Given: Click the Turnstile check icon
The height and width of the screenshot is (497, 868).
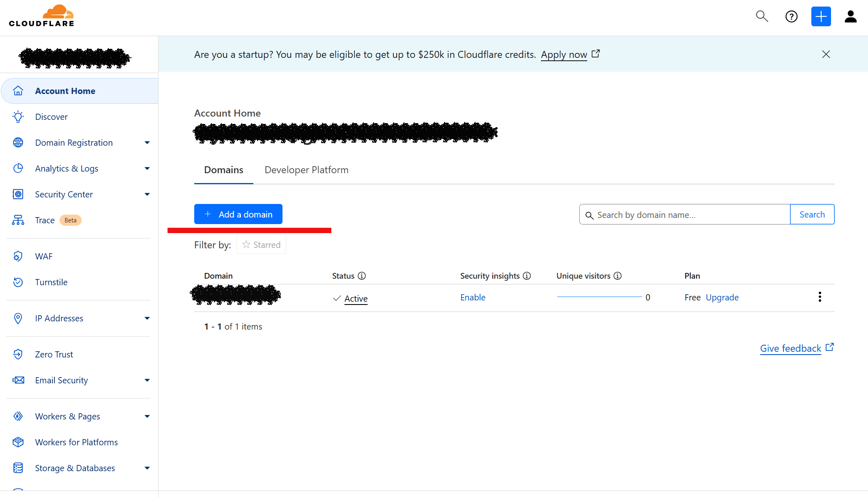Looking at the screenshot, I should pos(18,282).
